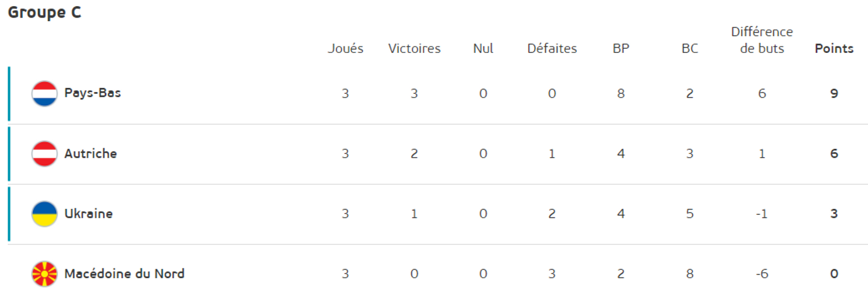The image size is (868, 298).
Task: Click the Joués column header
Action: tap(345, 49)
